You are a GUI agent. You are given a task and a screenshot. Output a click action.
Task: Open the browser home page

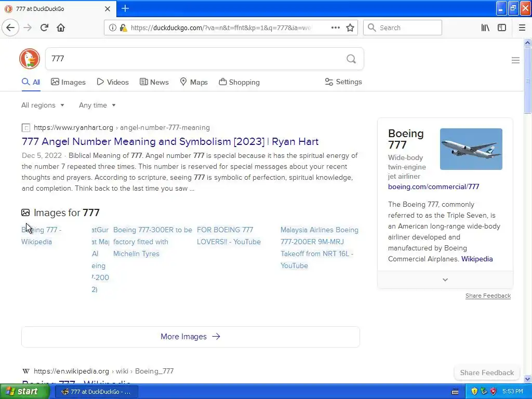[61, 28]
